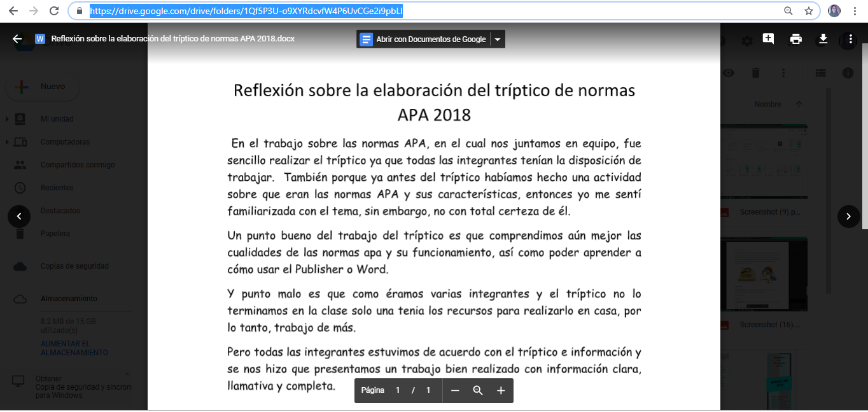
Task: Open the Screenshot (9) file thumbnail
Action: (x=764, y=161)
